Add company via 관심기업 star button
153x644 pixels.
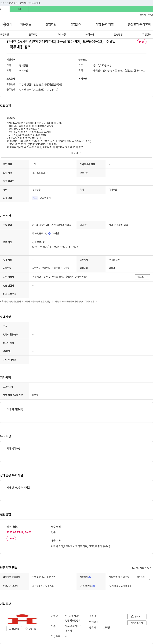click(x=14, y=628)
